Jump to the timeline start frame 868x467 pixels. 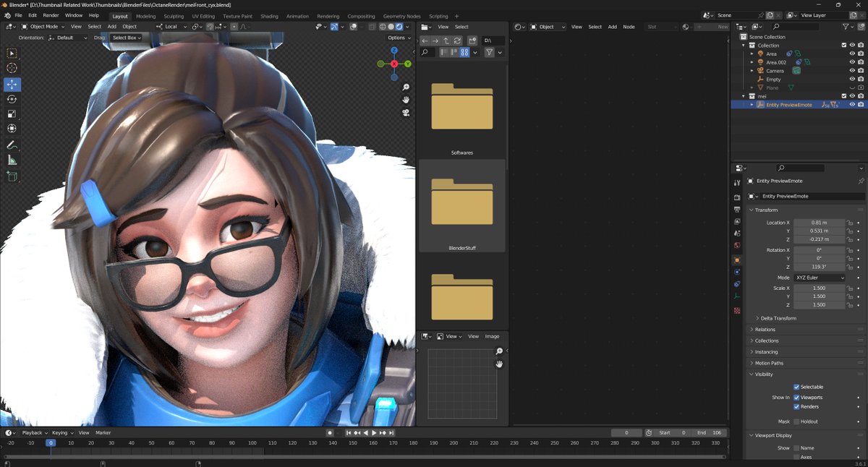click(349, 433)
